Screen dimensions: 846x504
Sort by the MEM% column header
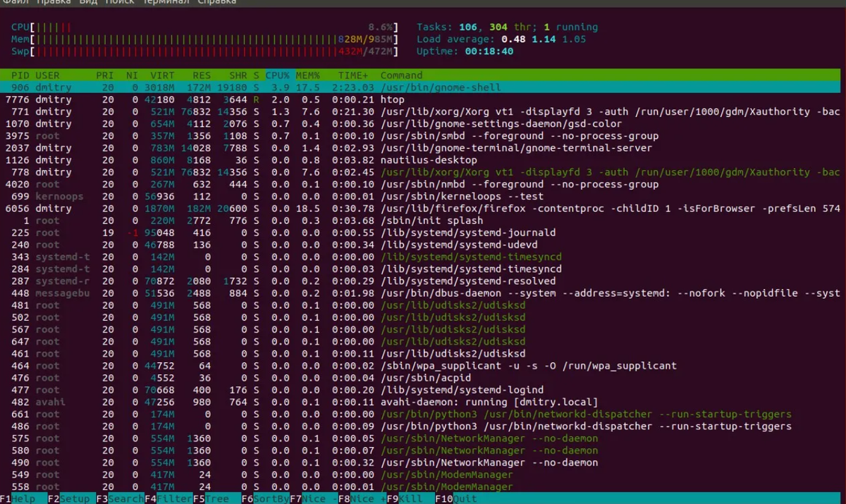coord(307,75)
